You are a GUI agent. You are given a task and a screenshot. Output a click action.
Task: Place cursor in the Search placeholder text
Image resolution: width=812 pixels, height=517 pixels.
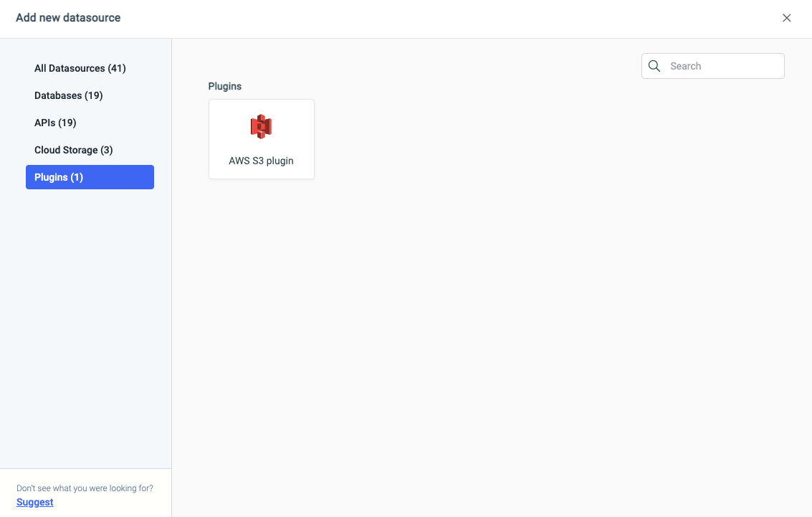click(x=686, y=66)
